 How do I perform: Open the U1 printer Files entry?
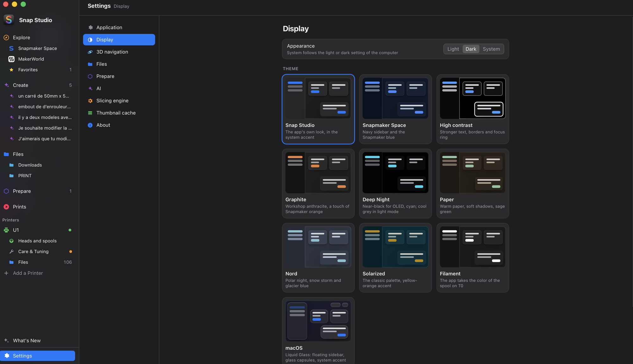[x=38, y=262]
